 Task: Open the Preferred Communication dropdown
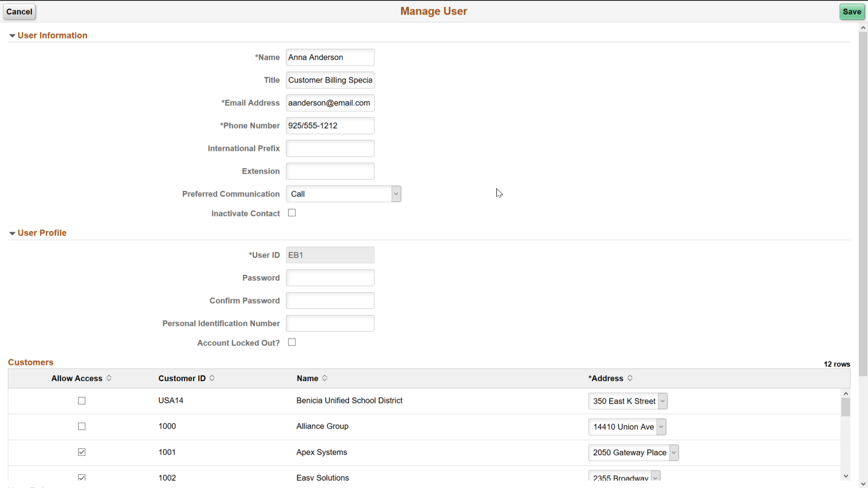[x=395, y=194]
